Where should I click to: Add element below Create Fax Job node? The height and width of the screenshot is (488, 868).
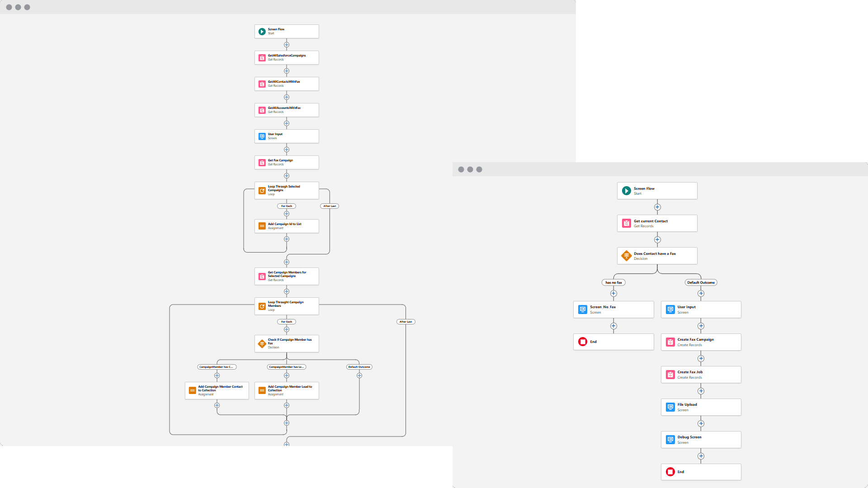701,391
